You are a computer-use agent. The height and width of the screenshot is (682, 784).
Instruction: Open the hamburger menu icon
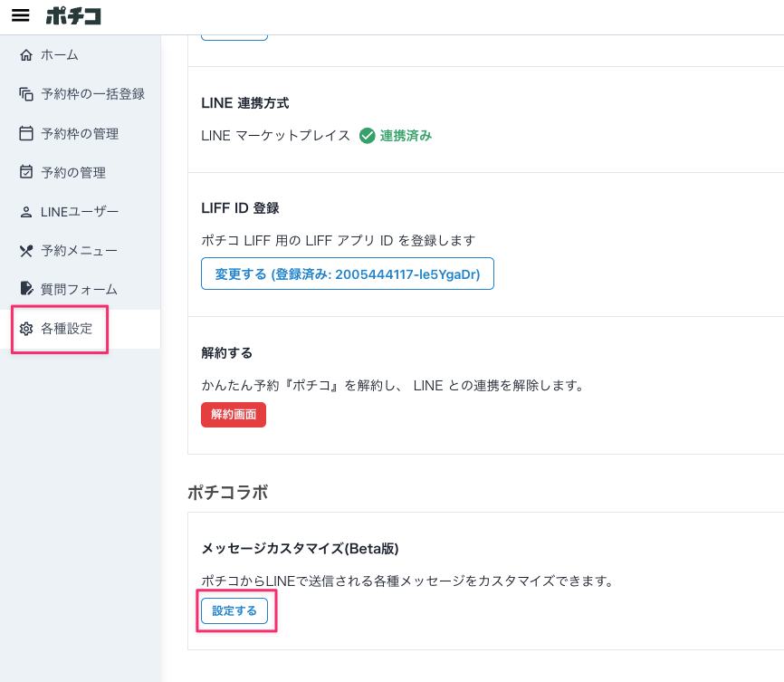(x=21, y=15)
